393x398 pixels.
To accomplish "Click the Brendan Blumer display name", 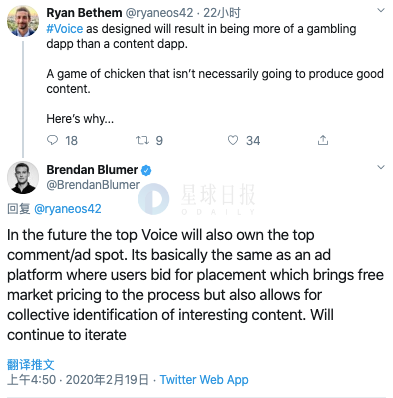I will [x=92, y=170].
